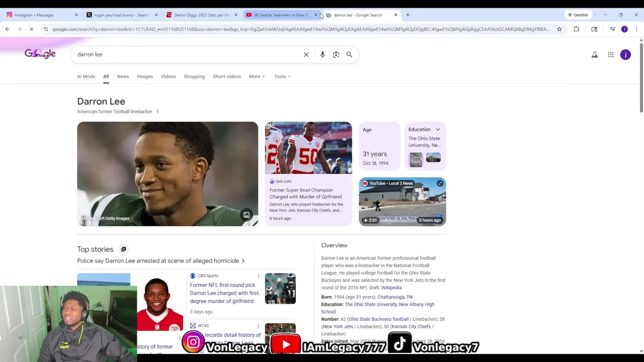Click the magnifier search button
Viewport: 644px width, 362px height.
pyautogui.click(x=349, y=54)
